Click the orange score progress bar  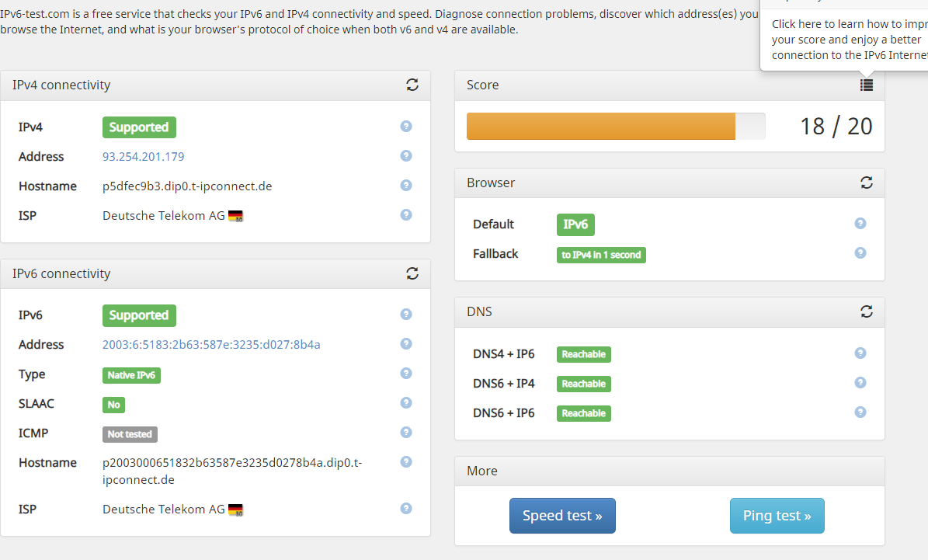point(601,126)
